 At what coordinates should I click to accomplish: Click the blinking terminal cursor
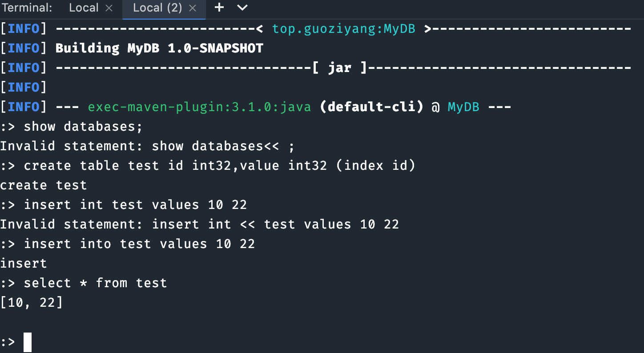pyautogui.click(x=28, y=341)
